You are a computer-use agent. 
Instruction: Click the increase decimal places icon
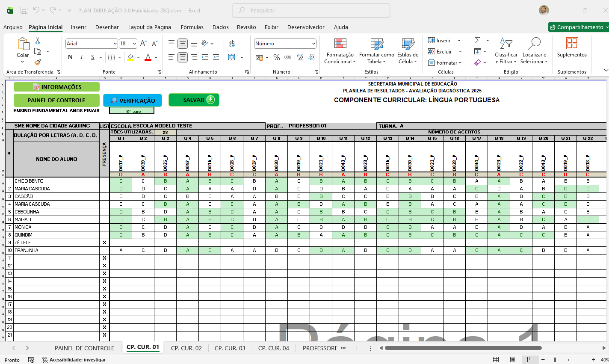[x=300, y=57]
